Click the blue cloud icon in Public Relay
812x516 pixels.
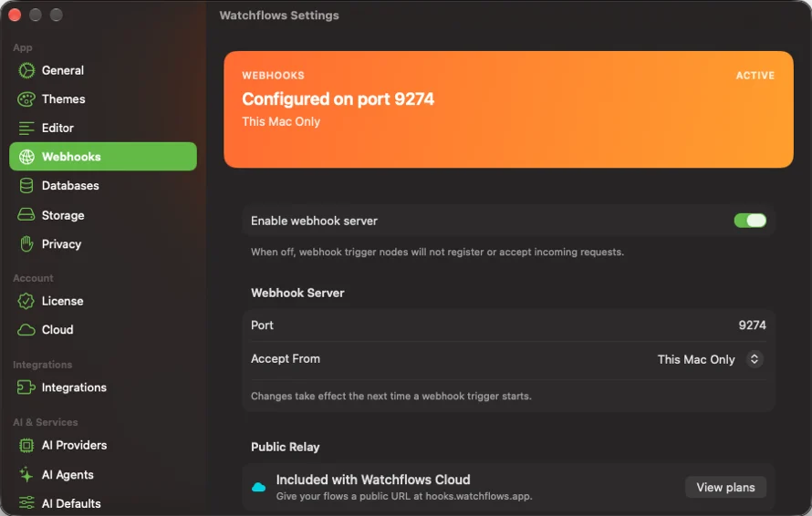[258, 487]
